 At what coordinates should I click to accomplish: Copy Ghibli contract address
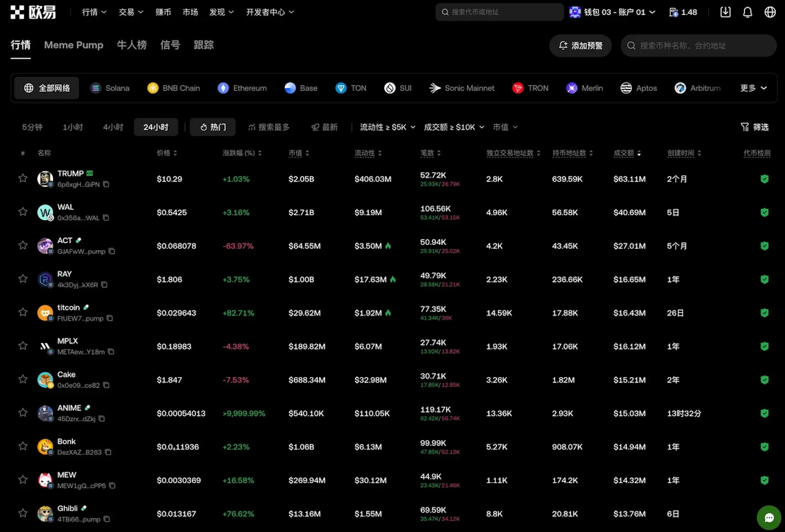point(107,519)
